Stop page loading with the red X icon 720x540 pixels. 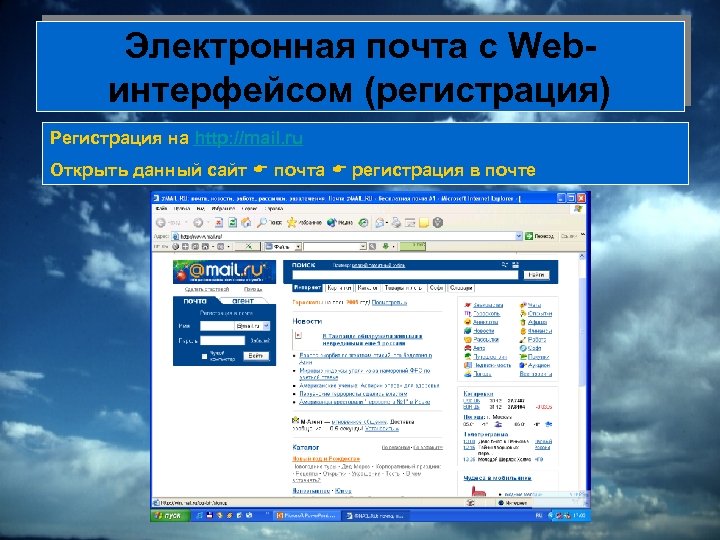[x=219, y=223]
